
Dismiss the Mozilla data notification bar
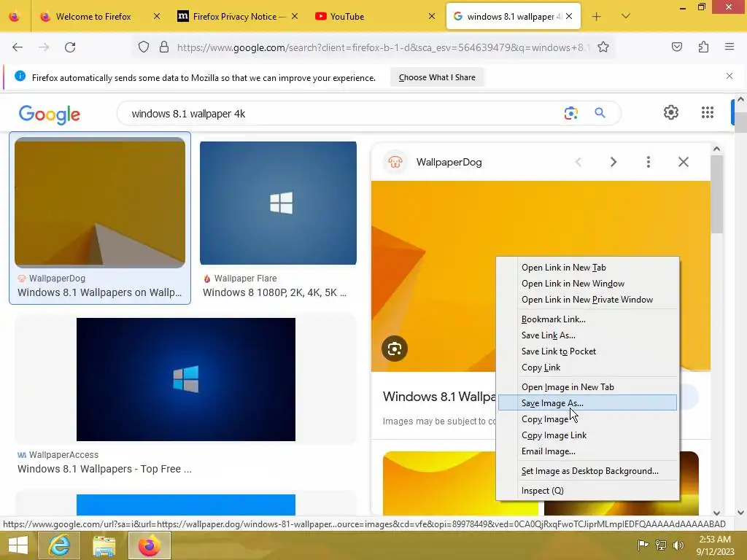729,76
